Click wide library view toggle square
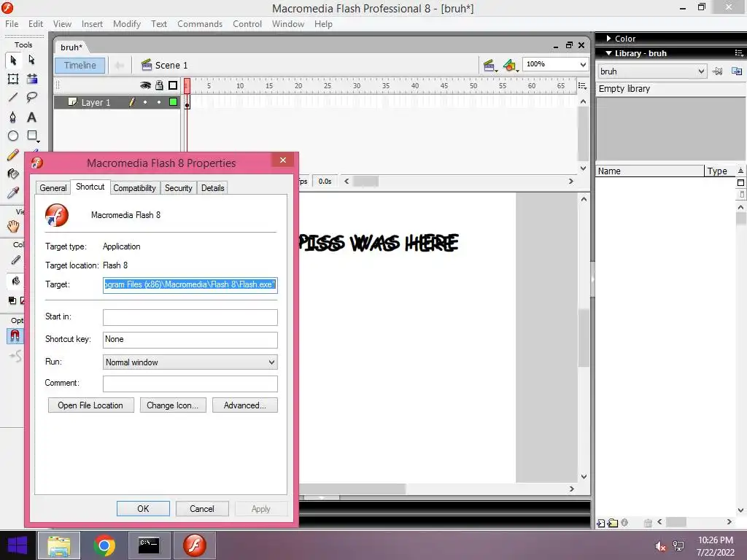Image resolution: width=747 pixels, height=560 pixels. (x=741, y=183)
